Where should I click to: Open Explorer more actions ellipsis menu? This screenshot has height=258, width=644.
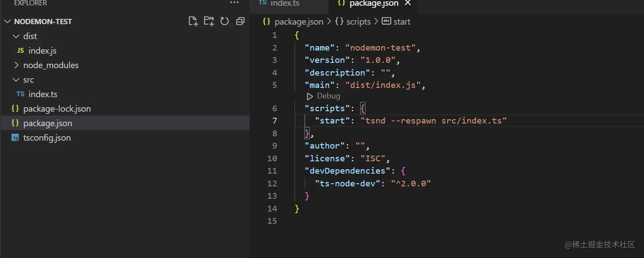click(235, 3)
